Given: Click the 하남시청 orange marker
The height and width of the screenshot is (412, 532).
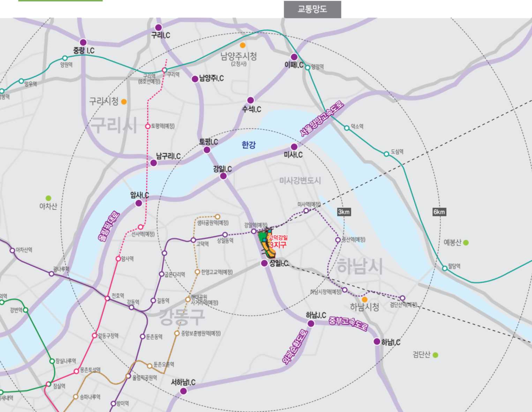Looking at the screenshot, I should (365, 299).
